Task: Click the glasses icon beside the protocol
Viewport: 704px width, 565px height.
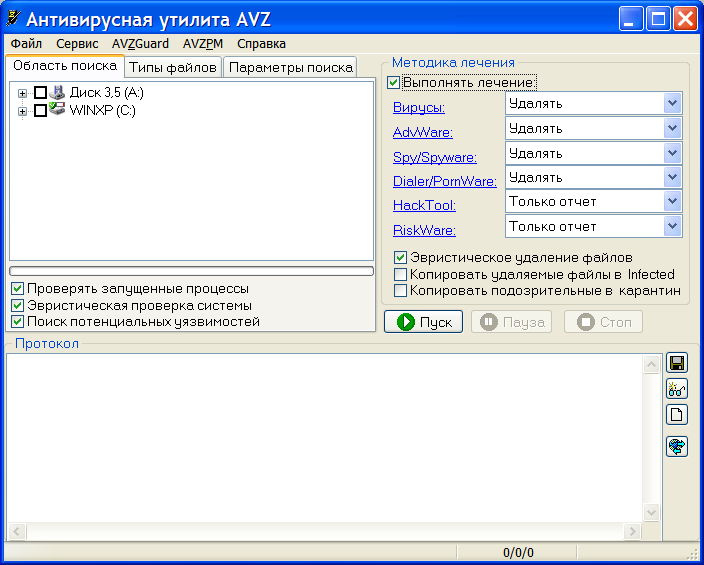Action: pyautogui.click(x=677, y=388)
